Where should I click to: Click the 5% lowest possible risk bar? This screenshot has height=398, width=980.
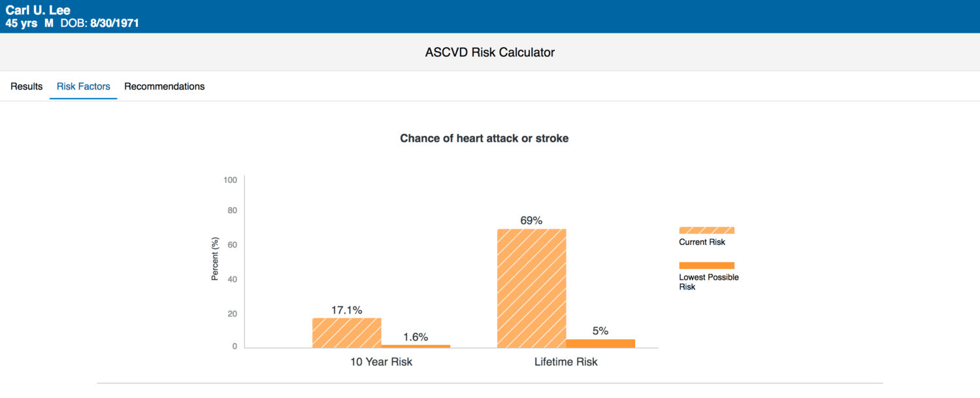click(600, 342)
